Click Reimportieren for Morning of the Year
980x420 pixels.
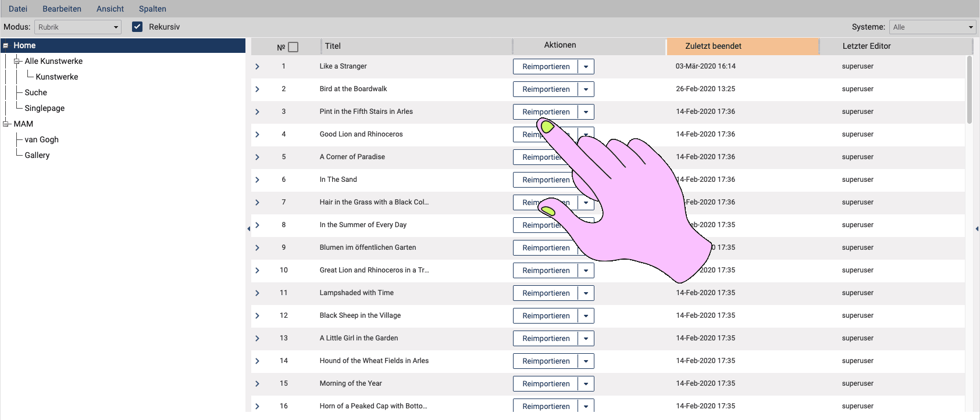[x=546, y=383]
